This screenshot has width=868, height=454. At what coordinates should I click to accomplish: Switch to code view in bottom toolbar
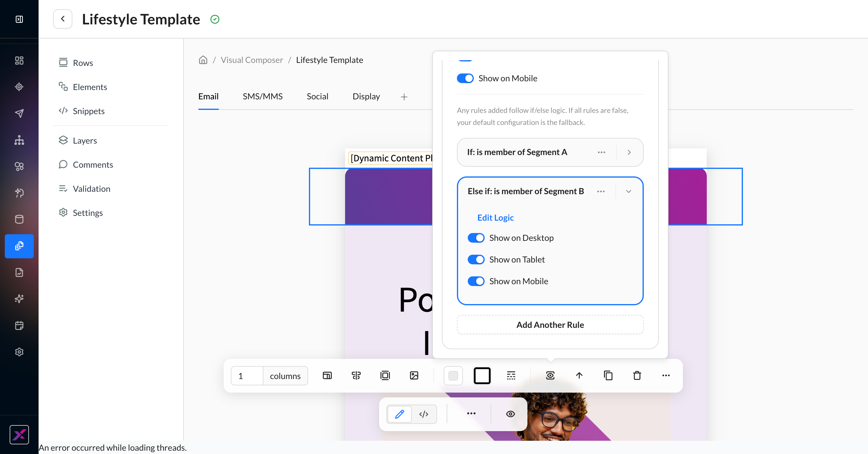(x=424, y=414)
